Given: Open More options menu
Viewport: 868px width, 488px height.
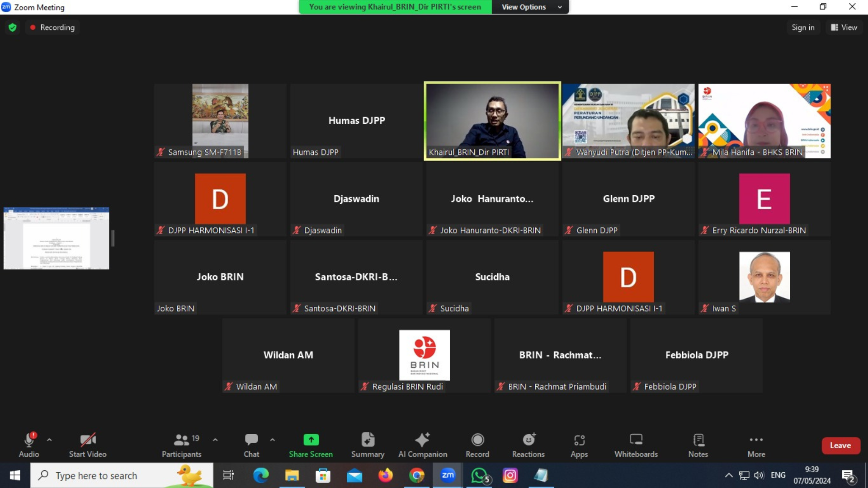Looking at the screenshot, I should [x=756, y=445].
